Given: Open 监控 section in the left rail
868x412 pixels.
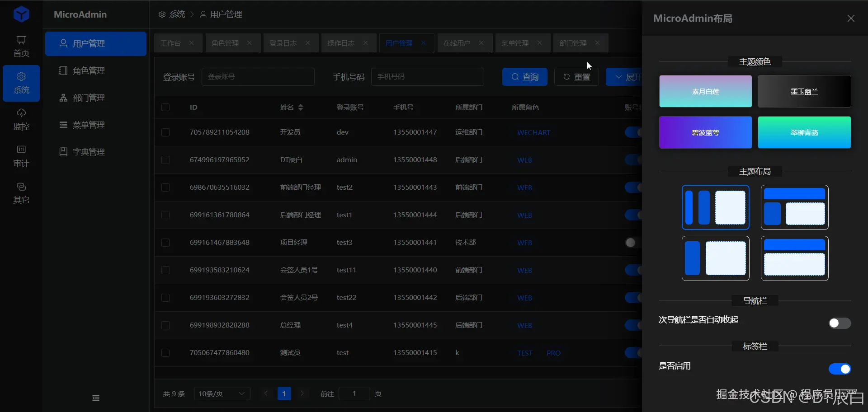Looking at the screenshot, I should [x=21, y=120].
